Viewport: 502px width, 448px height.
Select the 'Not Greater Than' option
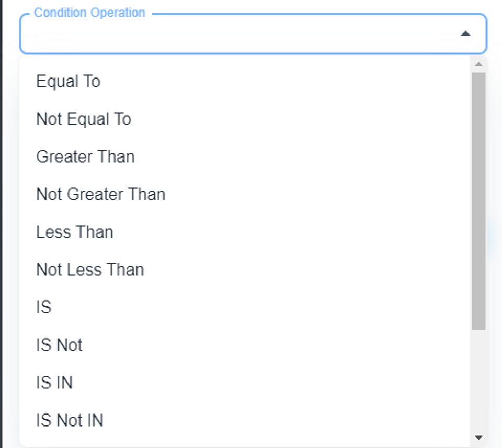tap(100, 195)
